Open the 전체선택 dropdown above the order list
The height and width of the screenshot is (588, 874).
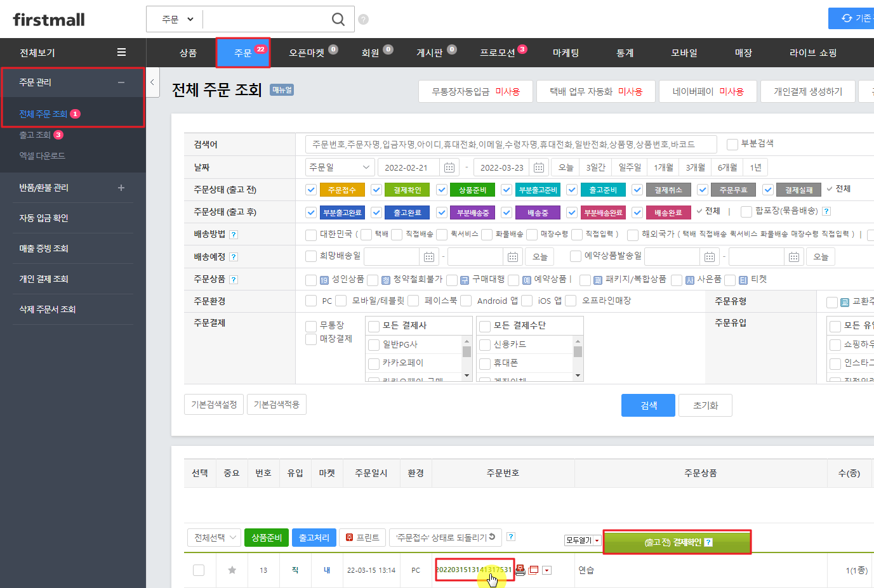click(215, 538)
